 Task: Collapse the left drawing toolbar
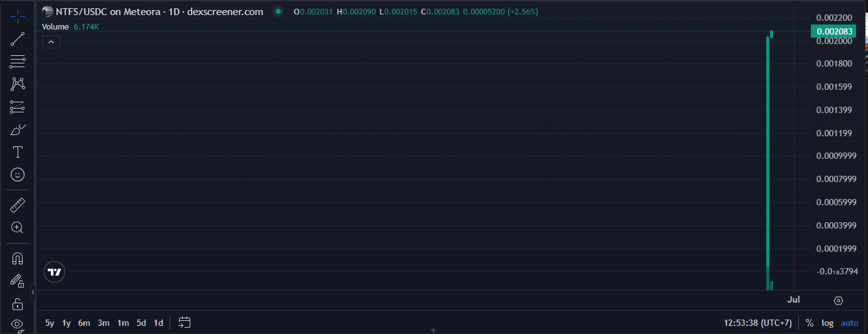[33, 293]
